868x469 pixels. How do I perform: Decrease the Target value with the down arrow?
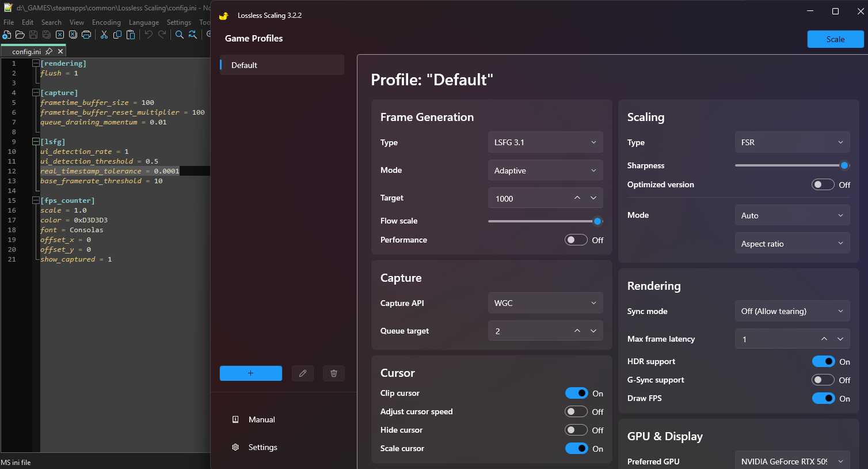click(x=593, y=198)
